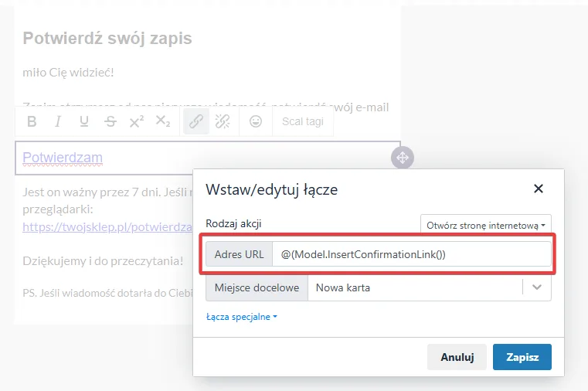
Task: Cancel the dialog with Anuluj
Action: click(x=457, y=357)
